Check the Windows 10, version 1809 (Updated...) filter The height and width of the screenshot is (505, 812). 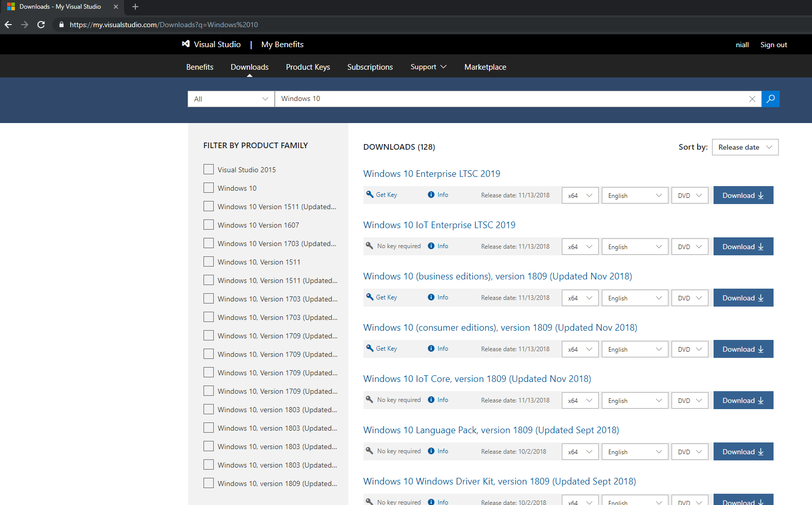[209, 483]
